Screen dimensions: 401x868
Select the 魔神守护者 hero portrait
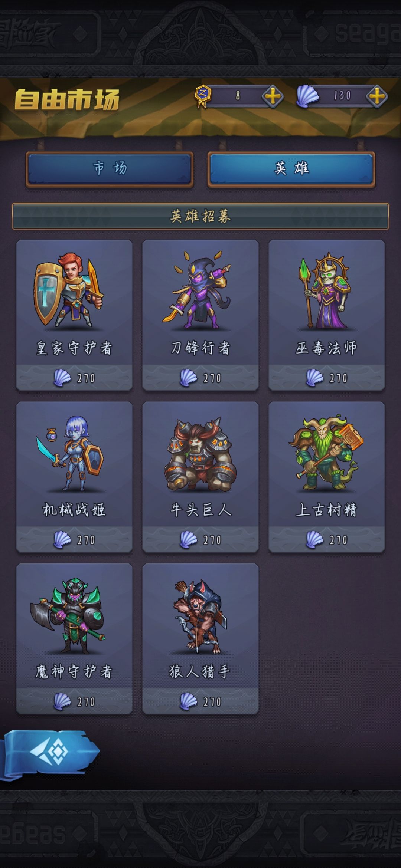pos(67,615)
